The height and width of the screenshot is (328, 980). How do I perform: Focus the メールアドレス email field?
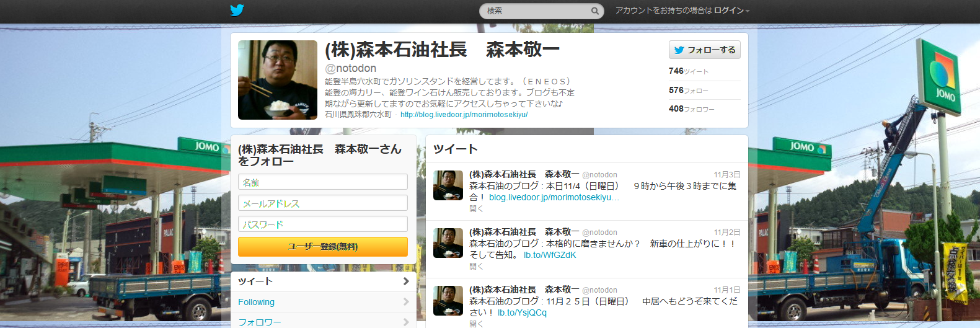pos(322,203)
